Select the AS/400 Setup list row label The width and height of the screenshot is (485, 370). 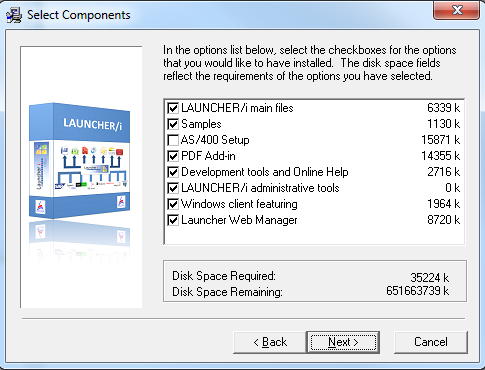click(215, 140)
